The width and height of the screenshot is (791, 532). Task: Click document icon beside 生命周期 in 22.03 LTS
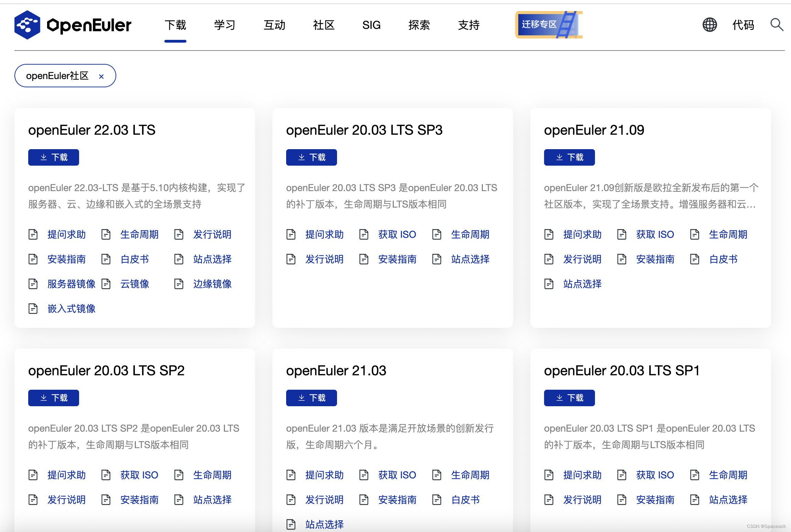coord(106,234)
